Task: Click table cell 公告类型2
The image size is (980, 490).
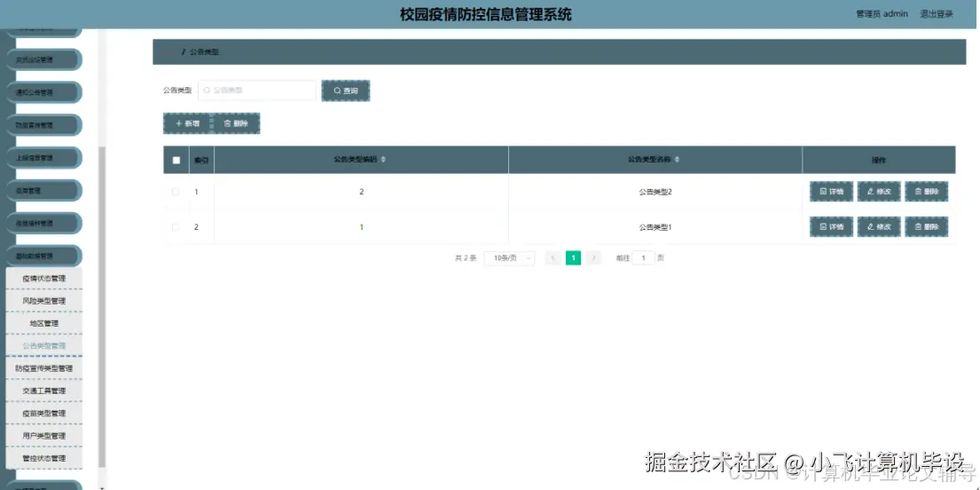Action: tap(655, 192)
